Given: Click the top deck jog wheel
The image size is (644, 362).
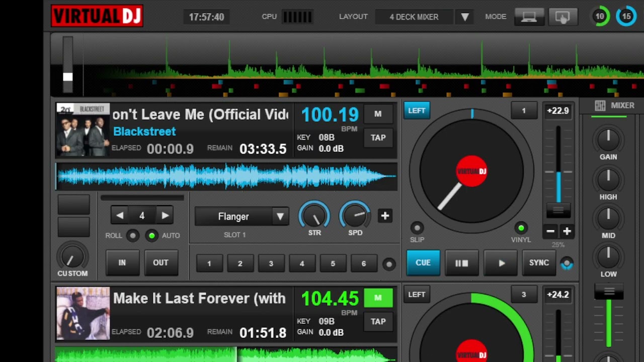Looking at the screenshot, I should point(471,171).
